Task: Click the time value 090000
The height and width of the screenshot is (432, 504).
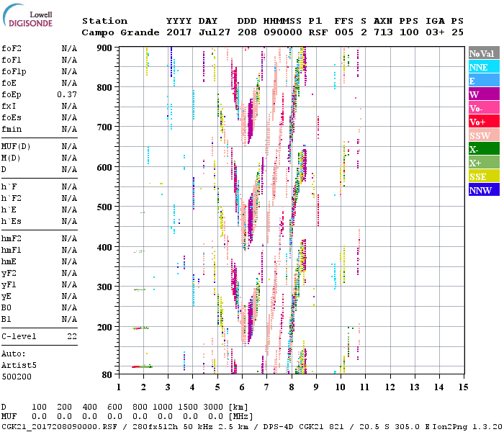Action: pos(282,32)
